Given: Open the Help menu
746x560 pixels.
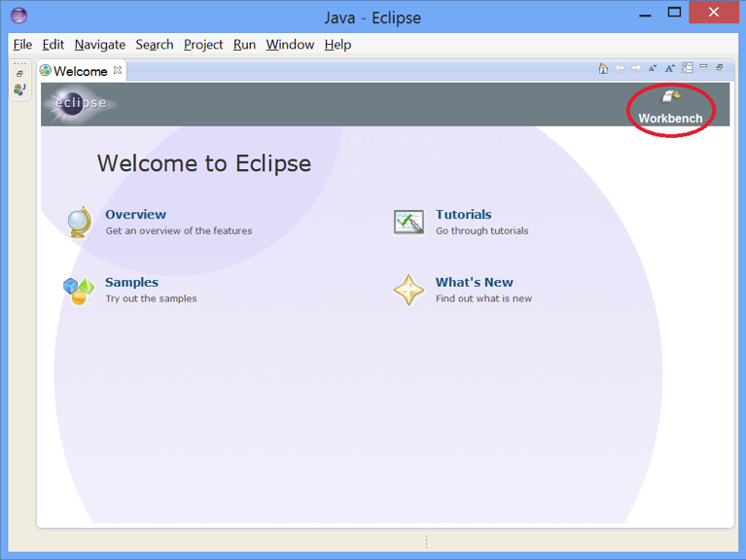Looking at the screenshot, I should tap(337, 45).
